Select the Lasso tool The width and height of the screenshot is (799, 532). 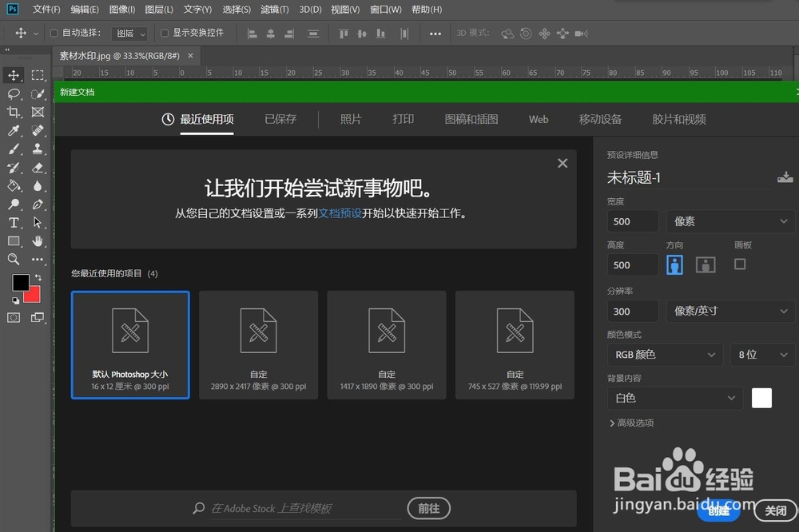[14, 93]
